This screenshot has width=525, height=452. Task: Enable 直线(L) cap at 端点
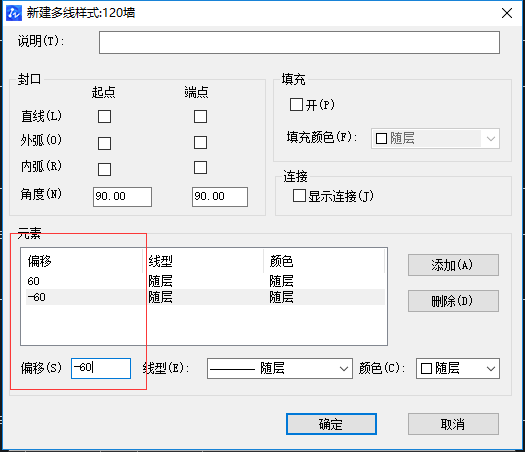[x=200, y=116]
